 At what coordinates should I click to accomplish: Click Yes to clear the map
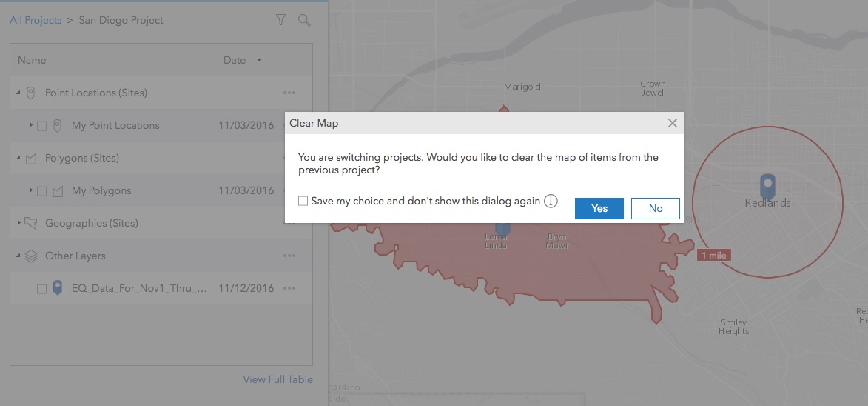click(599, 208)
